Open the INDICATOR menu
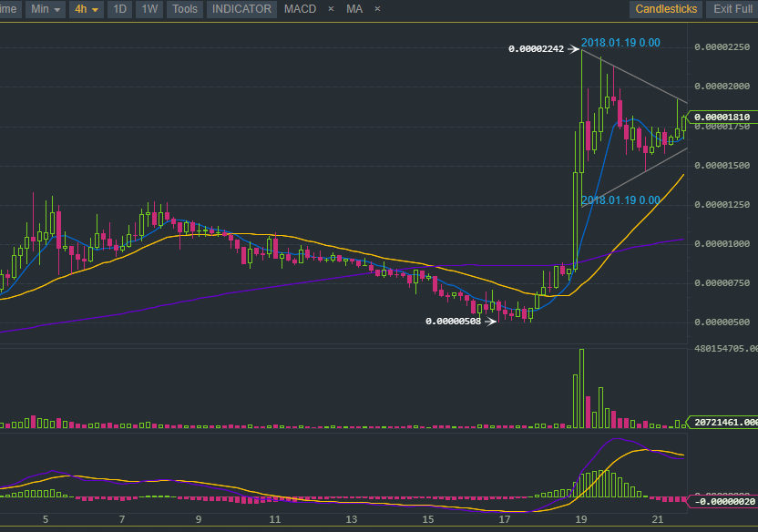The width and height of the screenshot is (758, 532). coord(241,9)
